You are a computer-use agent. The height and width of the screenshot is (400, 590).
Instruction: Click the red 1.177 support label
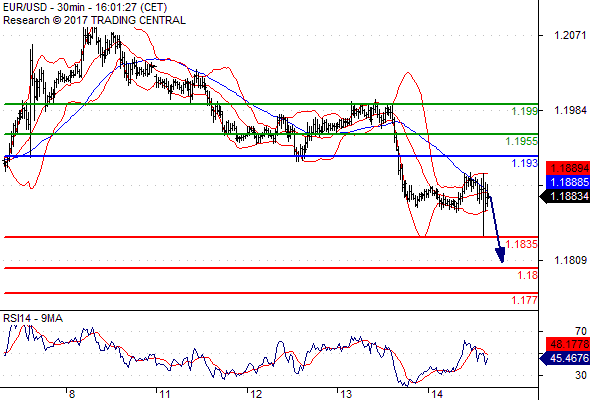click(x=525, y=300)
